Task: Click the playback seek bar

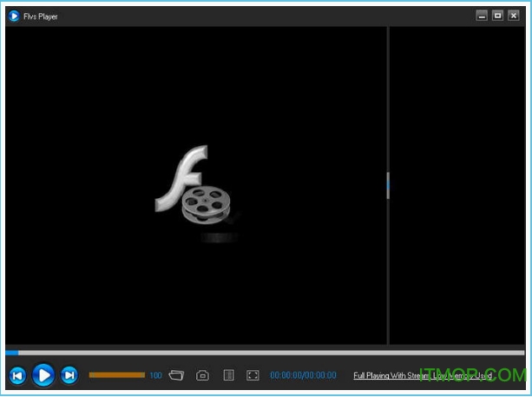Action: (265, 353)
